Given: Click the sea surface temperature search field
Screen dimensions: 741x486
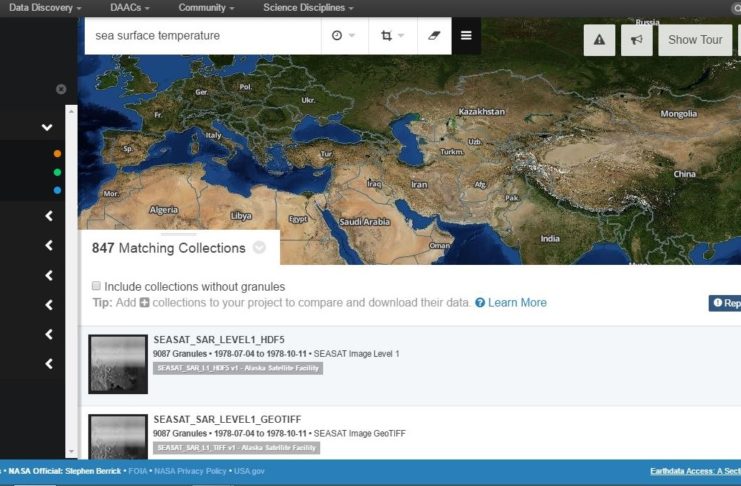Looking at the screenshot, I should (200, 36).
